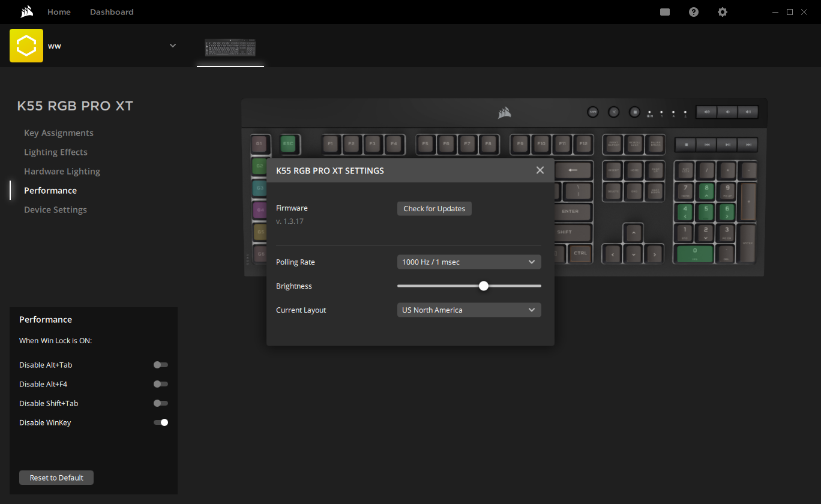Open iCUE settings gear icon
The height and width of the screenshot is (504, 821).
tap(723, 12)
